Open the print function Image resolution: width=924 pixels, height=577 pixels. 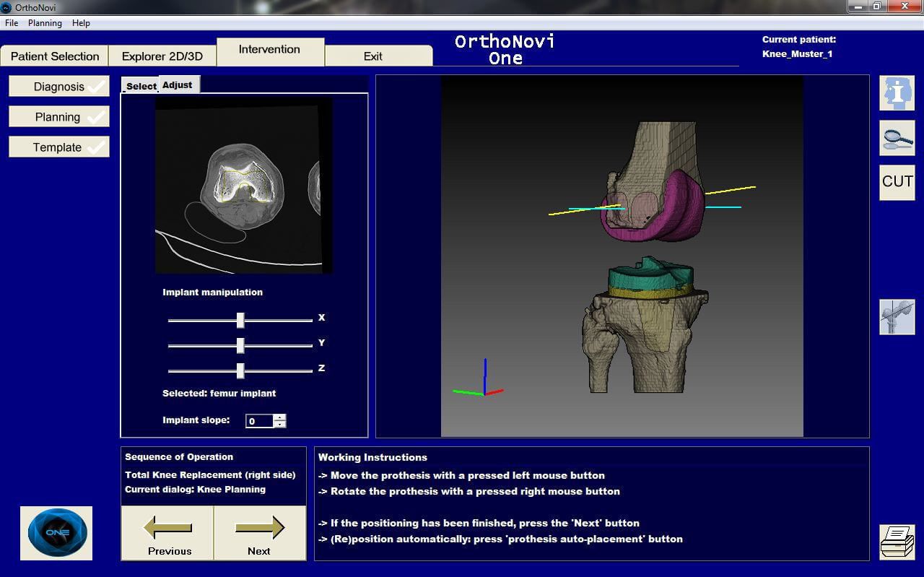click(897, 541)
